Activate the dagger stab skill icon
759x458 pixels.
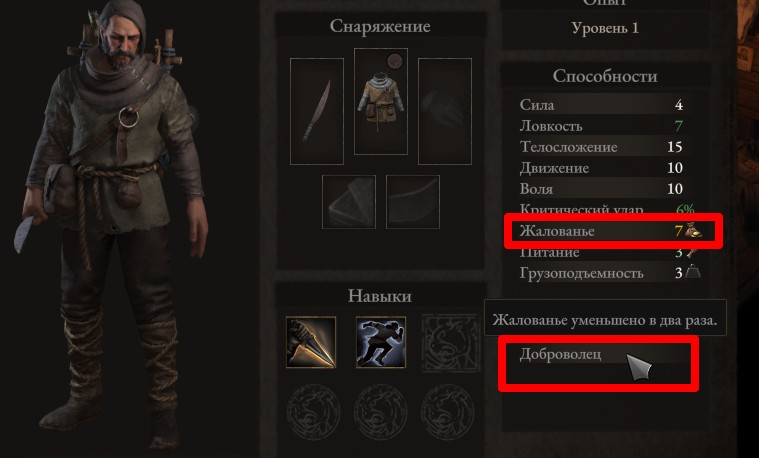311,342
